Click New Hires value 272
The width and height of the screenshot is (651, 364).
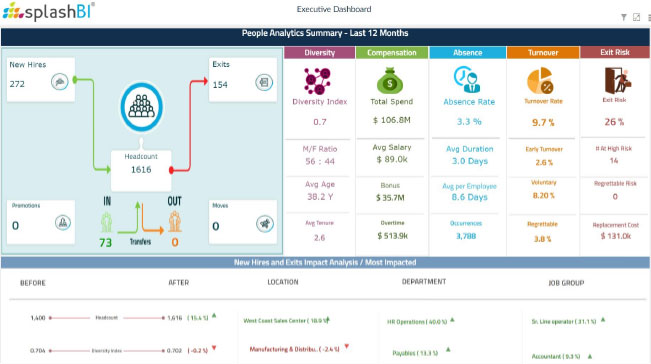coord(17,84)
